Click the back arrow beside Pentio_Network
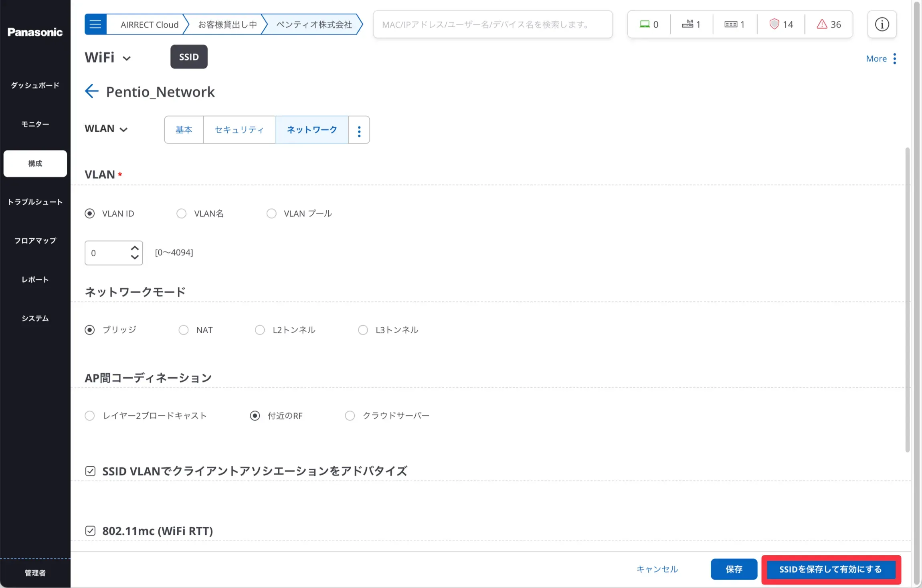This screenshot has height=588, width=922. [x=91, y=91]
